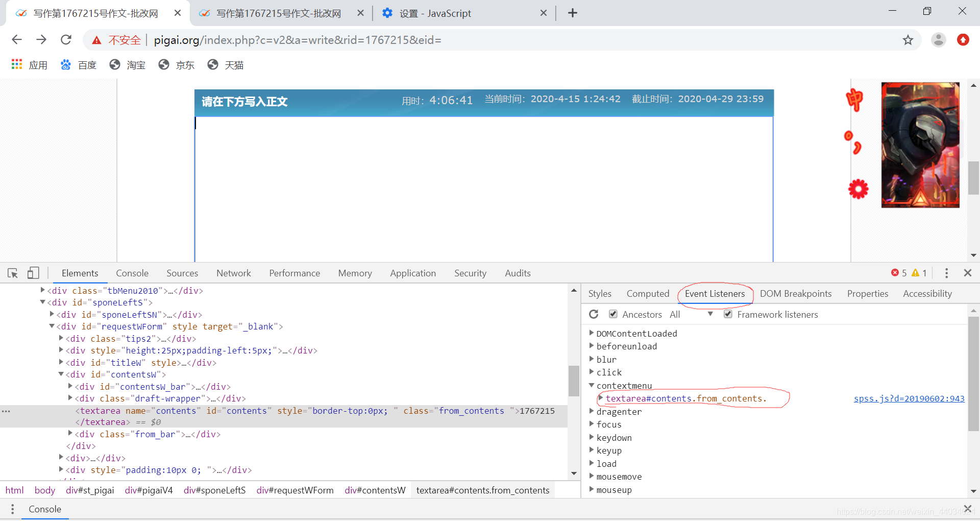Switch to the Sources tab
Viewport: 980px width, 521px height.
click(182, 273)
